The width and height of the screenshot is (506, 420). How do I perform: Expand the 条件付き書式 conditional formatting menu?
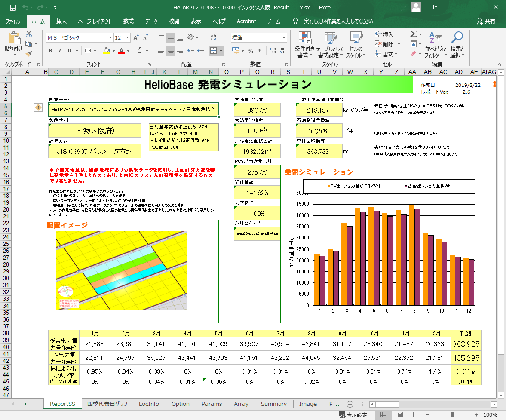tap(304, 45)
